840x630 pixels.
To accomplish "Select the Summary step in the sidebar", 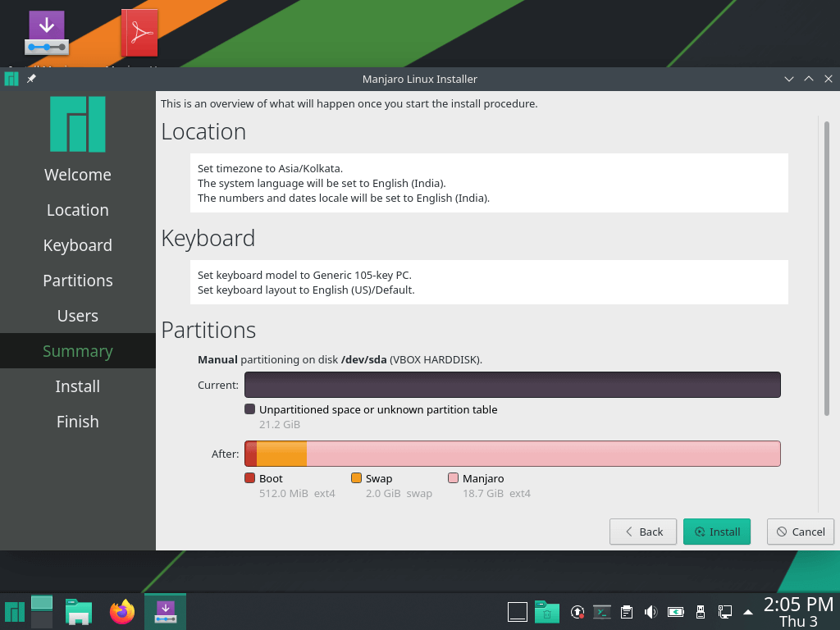I will [x=78, y=351].
